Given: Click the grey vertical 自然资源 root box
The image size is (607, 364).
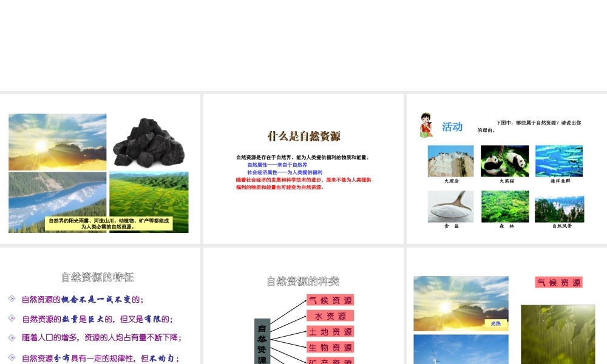Looking at the screenshot, I should [x=262, y=342].
